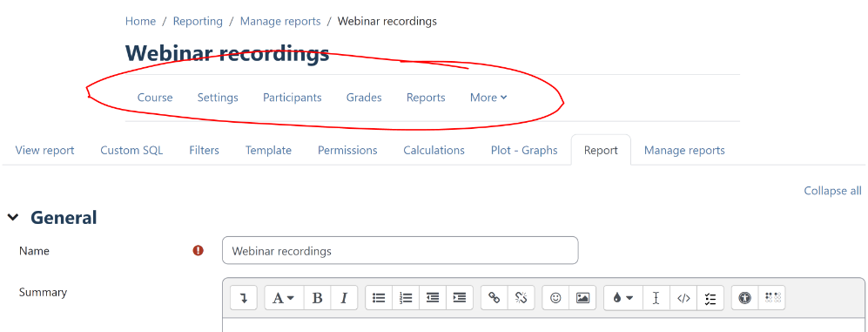
Task: Open the Grades tab
Action: (364, 98)
